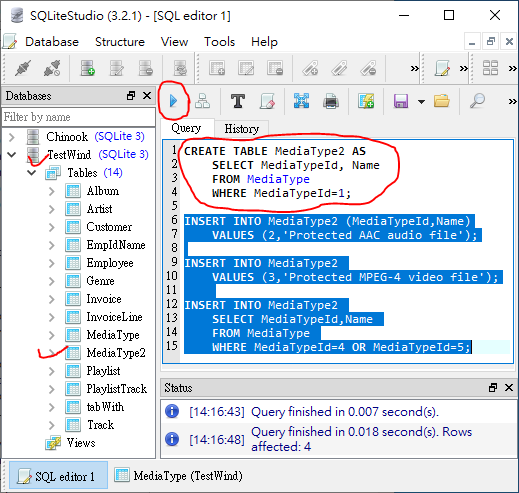Delete index icon in main toolbar
The height and width of the screenshot is (493, 519).
click(x=368, y=68)
